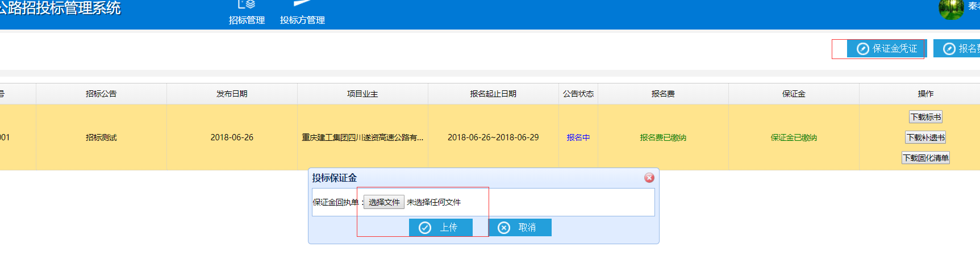Image resolution: width=980 pixels, height=280 pixels.
Task: Click the 报名中 status link
Action: tap(578, 137)
